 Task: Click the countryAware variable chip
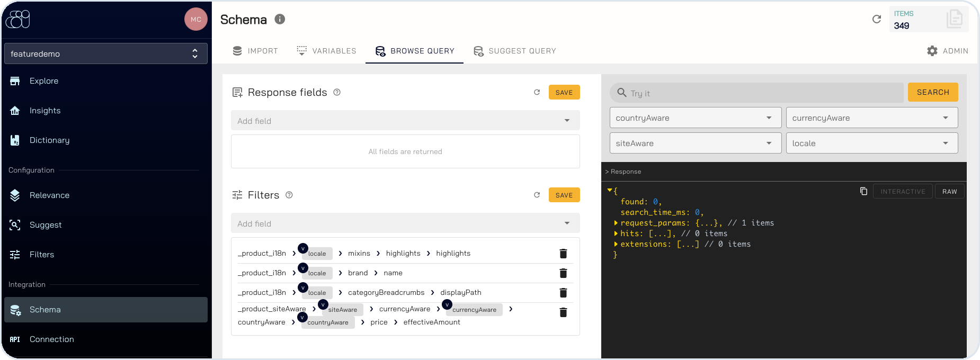[328, 322]
